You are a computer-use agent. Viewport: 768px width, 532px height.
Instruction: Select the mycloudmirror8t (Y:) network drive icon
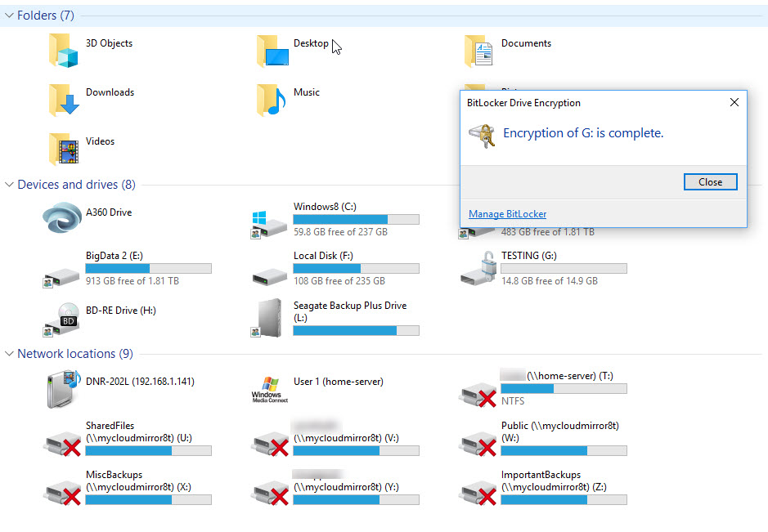point(271,492)
